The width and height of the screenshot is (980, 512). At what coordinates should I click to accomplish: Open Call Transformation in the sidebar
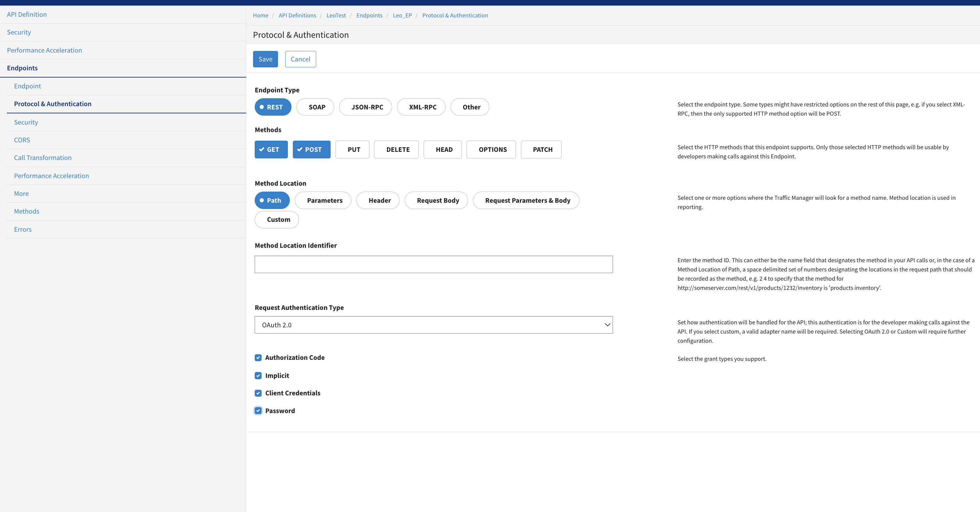pyautogui.click(x=43, y=158)
